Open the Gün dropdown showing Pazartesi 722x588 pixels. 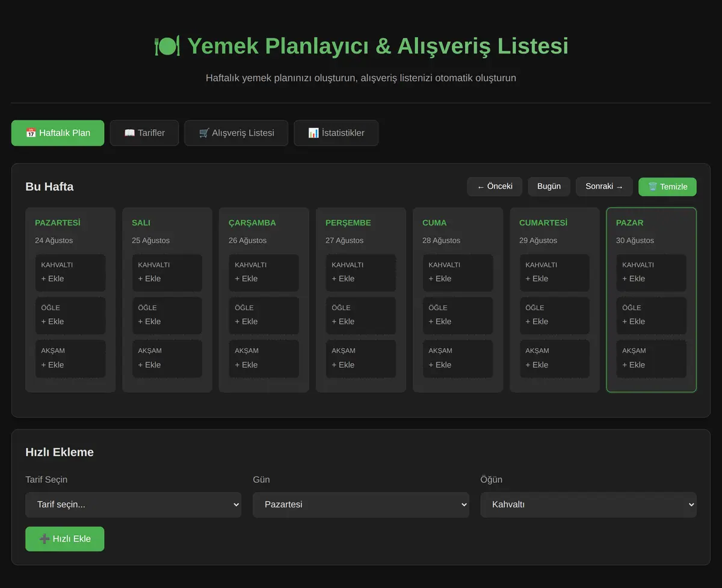[361, 504]
